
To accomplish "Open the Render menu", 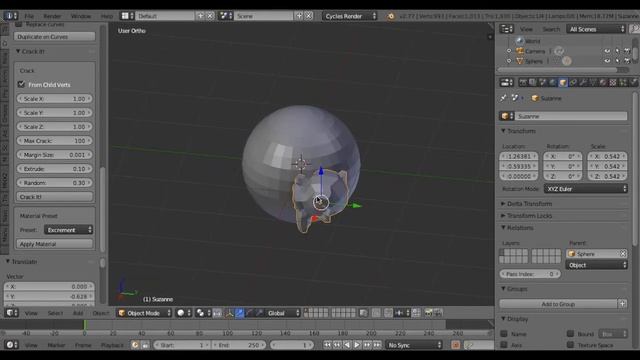I will coord(52,16).
